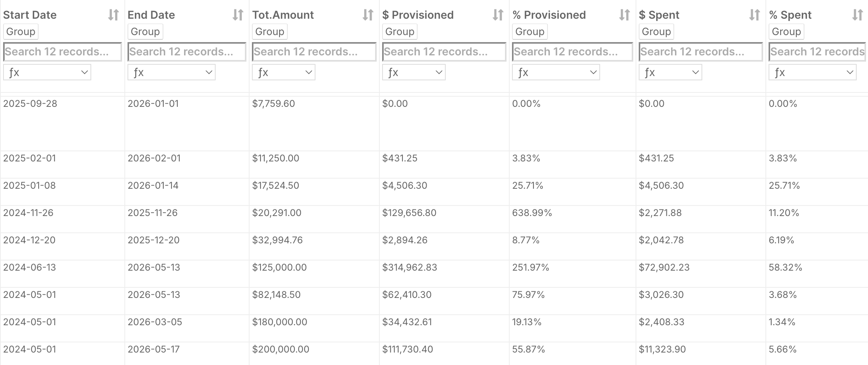Open Tot.Amount fx filter dropdown

[283, 73]
